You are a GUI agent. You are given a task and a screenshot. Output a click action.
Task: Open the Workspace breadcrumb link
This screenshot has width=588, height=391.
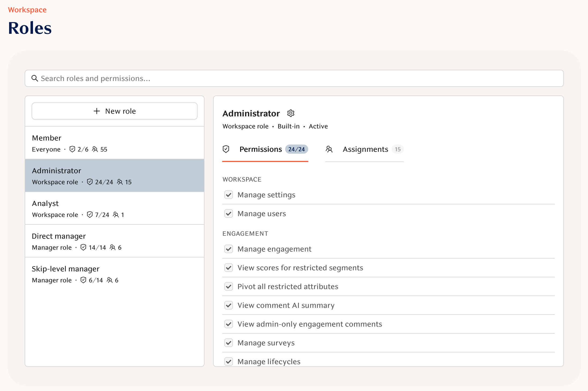(x=27, y=10)
